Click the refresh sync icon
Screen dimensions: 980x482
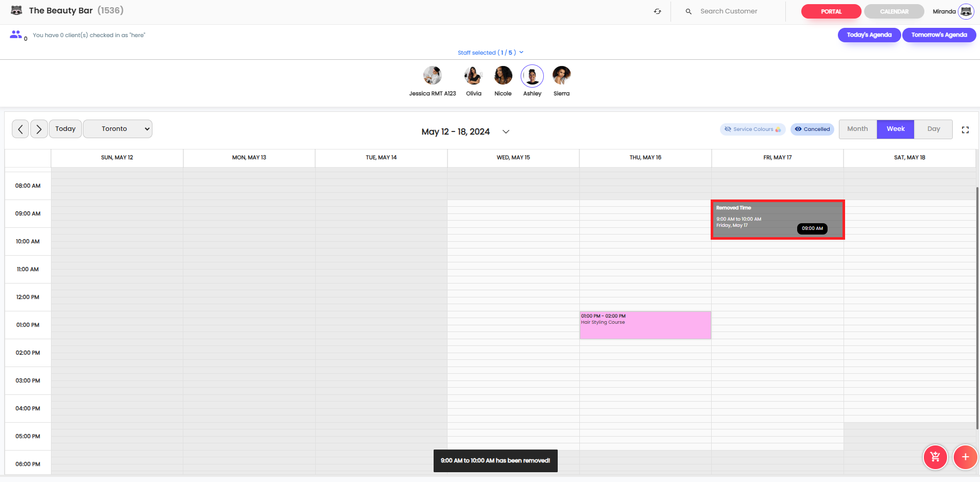[x=658, y=11]
